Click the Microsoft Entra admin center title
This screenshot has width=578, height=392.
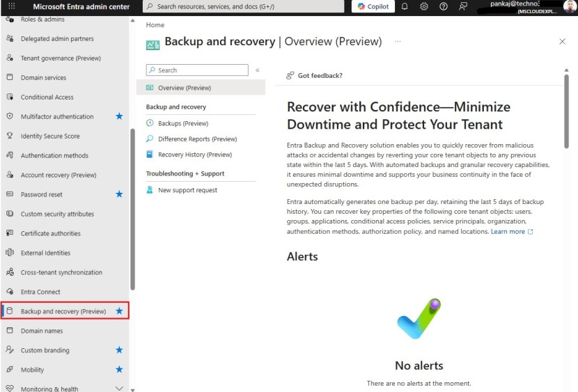[81, 6]
